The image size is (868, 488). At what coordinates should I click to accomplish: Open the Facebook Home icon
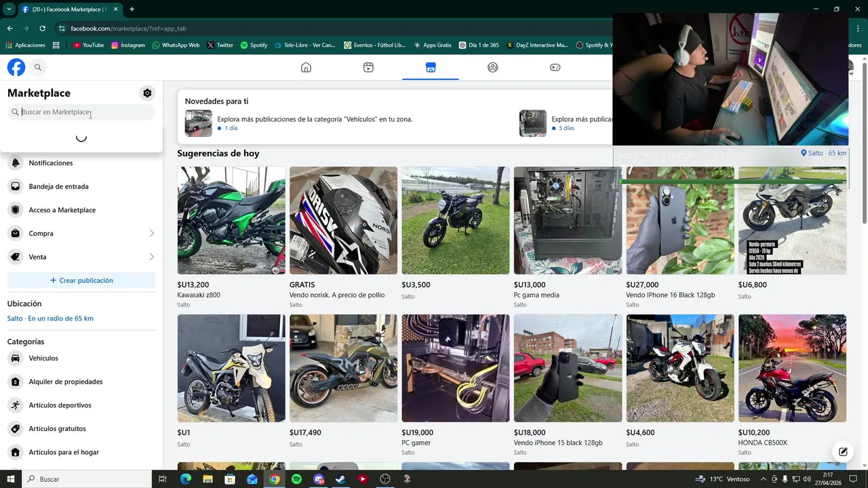(x=306, y=67)
